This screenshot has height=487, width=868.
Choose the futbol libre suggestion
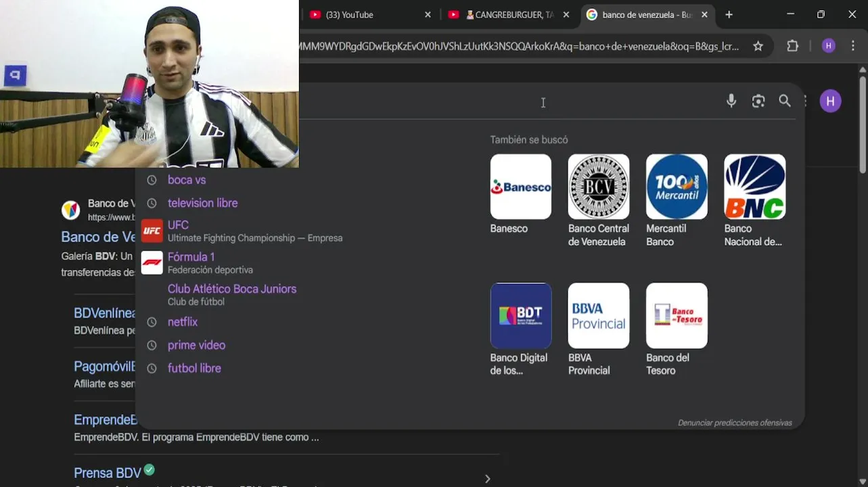point(194,368)
